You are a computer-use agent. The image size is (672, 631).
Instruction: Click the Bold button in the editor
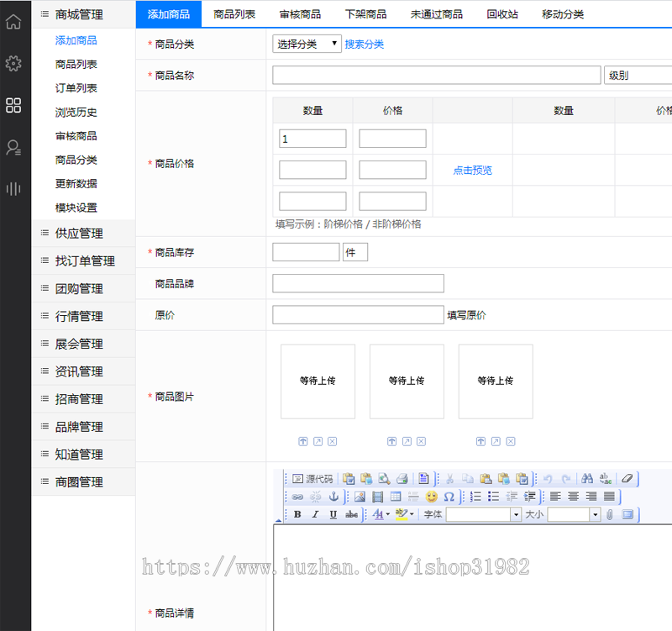pos(297,514)
